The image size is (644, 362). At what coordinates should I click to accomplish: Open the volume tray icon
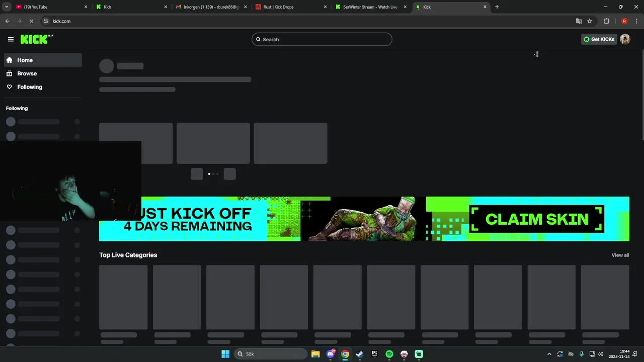pos(600,354)
